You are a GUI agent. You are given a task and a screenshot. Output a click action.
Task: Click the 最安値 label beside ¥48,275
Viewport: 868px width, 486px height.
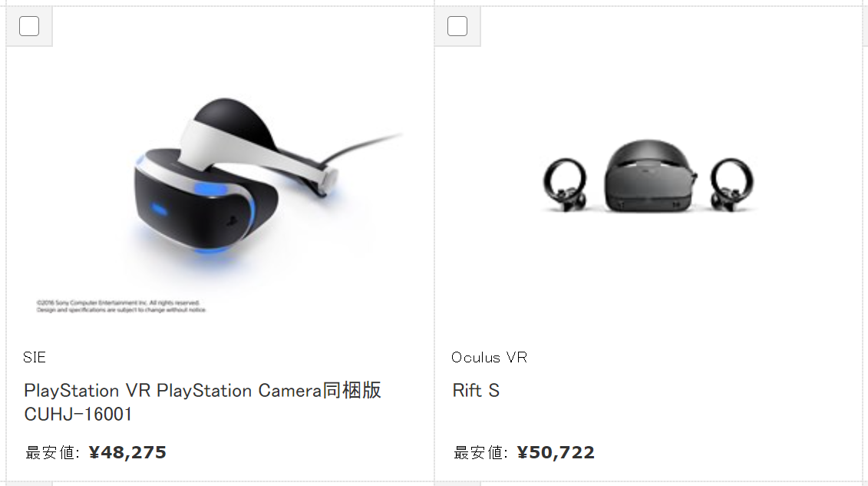click(53, 453)
